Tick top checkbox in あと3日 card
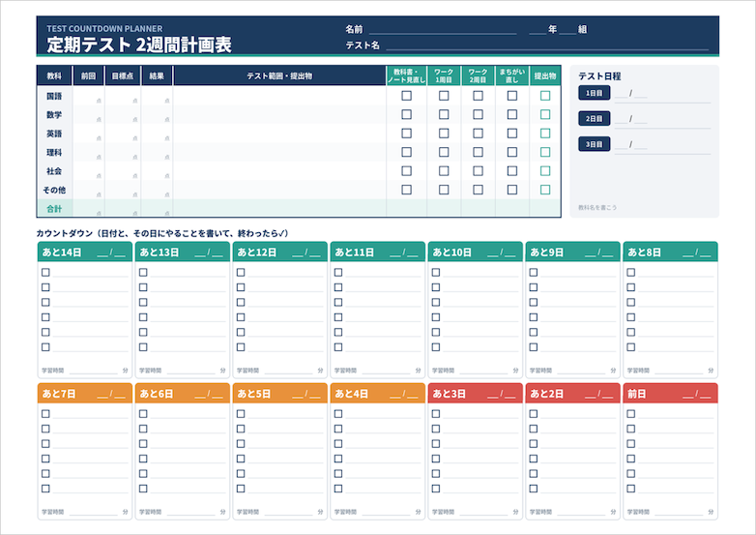This screenshot has width=756, height=535. [436, 413]
